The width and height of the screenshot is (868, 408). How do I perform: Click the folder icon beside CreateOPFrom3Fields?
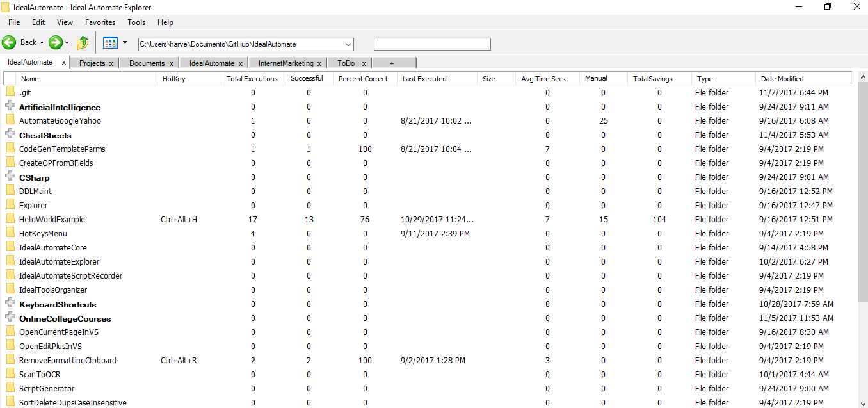click(x=10, y=163)
